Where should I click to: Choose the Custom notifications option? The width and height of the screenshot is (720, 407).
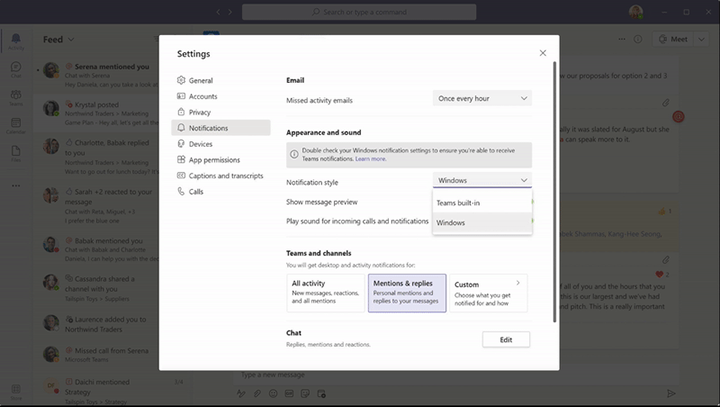click(488, 293)
